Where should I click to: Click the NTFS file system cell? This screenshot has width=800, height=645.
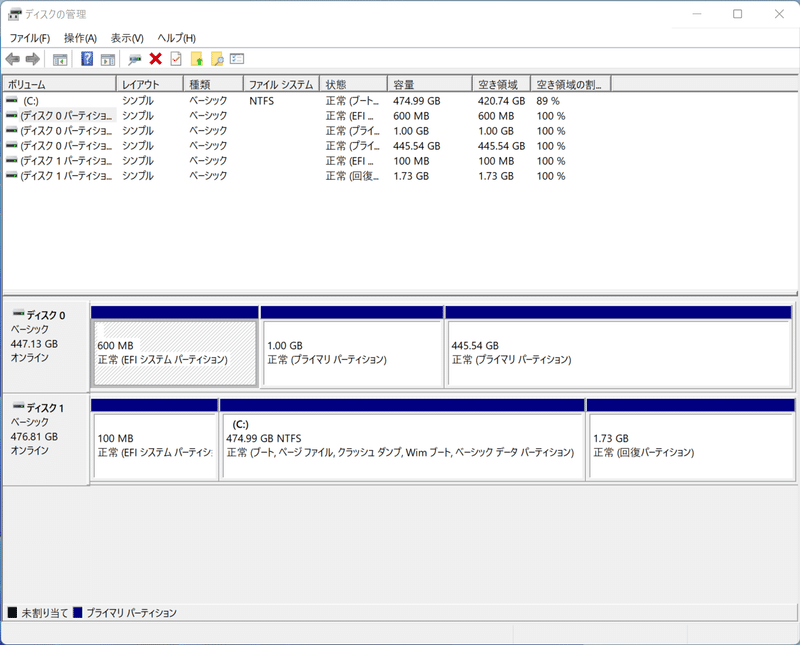pyautogui.click(x=262, y=101)
